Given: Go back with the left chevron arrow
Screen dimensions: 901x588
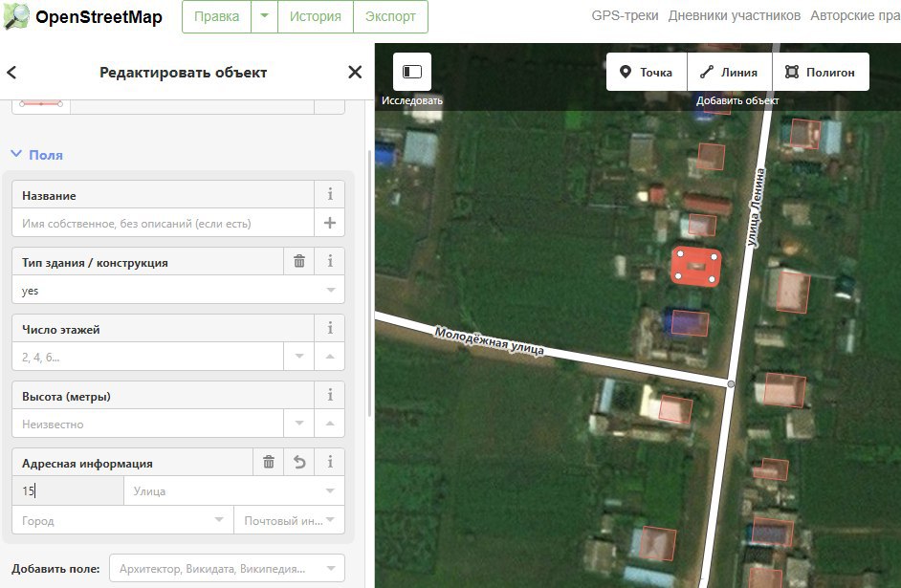Looking at the screenshot, I should (11, 73).
